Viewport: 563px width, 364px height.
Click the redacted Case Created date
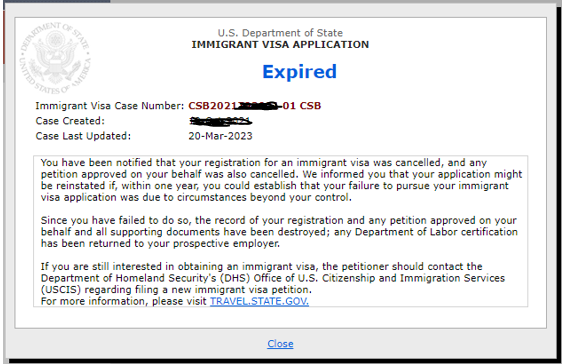tap(220, 121)
